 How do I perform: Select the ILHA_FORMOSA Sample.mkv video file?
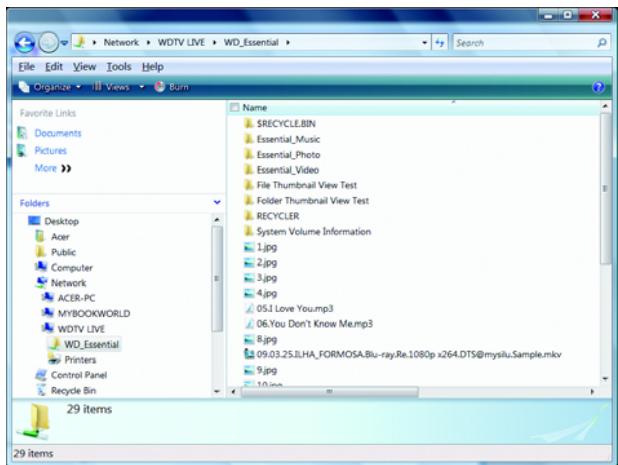tap(409, 355)
